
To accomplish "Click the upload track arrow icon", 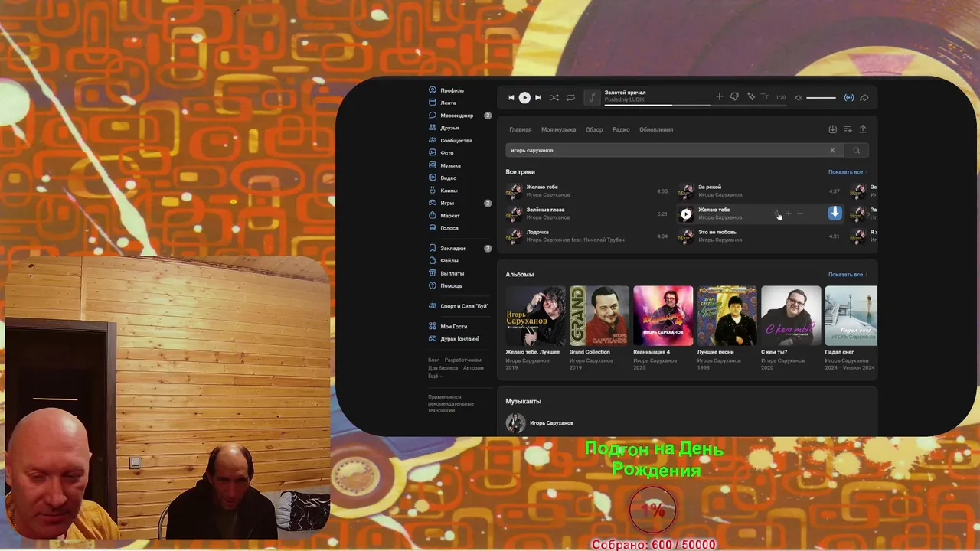I will point(863,129).
